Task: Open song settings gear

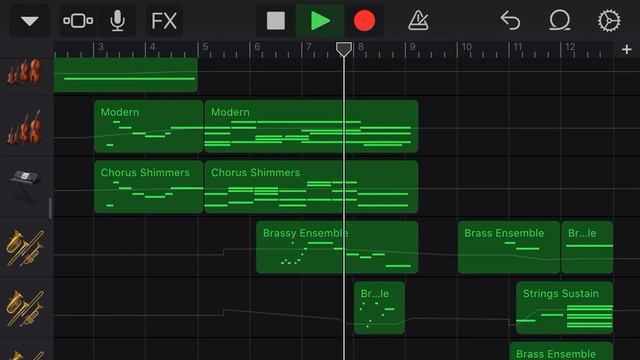Action: 609,21
